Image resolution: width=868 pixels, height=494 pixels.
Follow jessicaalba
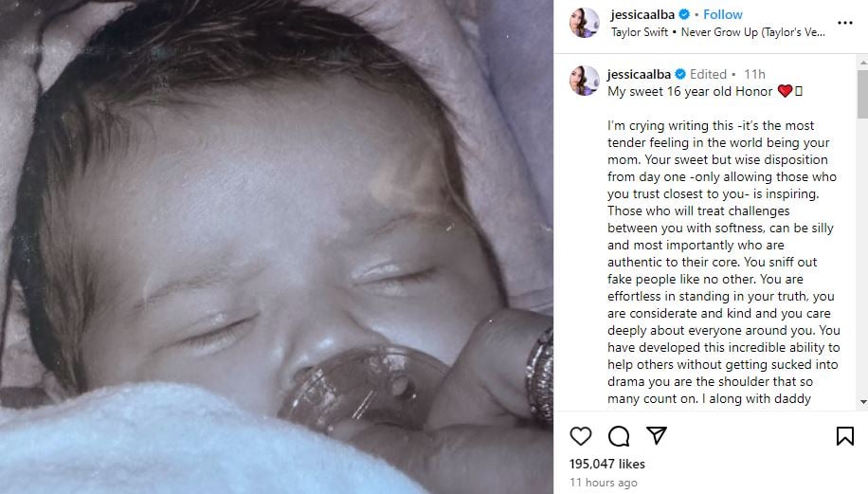click(x=722, y=14)
